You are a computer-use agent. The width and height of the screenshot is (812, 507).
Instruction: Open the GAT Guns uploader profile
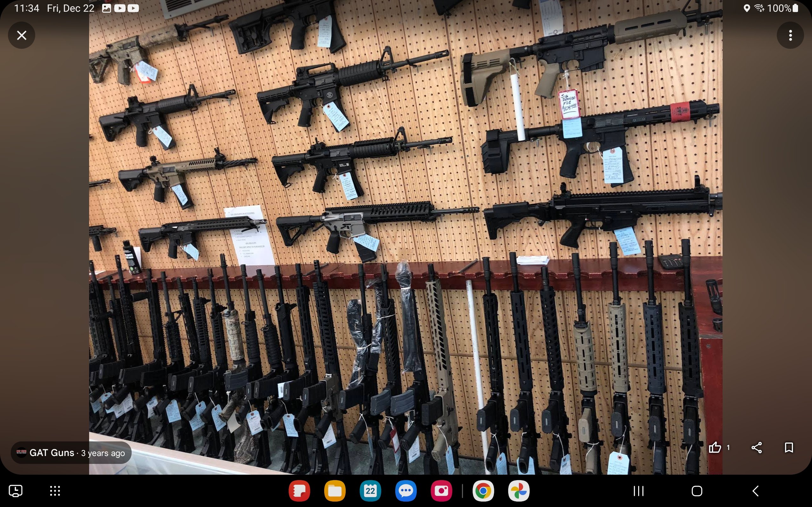(52, 453)
